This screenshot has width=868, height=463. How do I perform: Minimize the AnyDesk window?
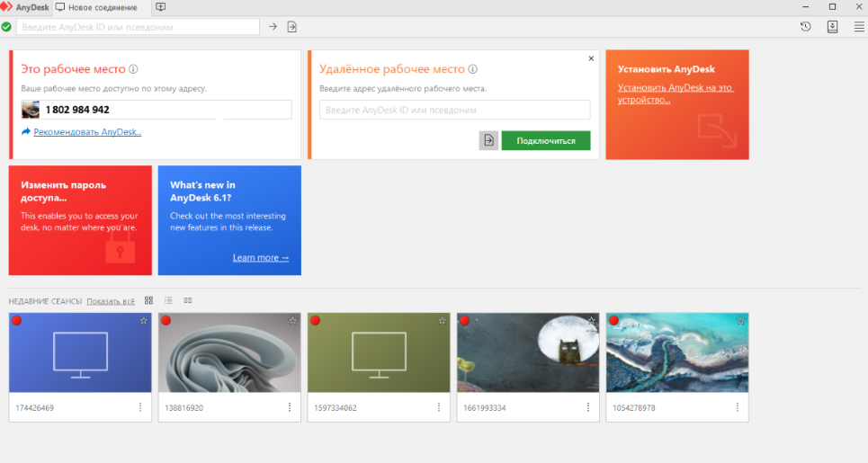click(805, 6)
